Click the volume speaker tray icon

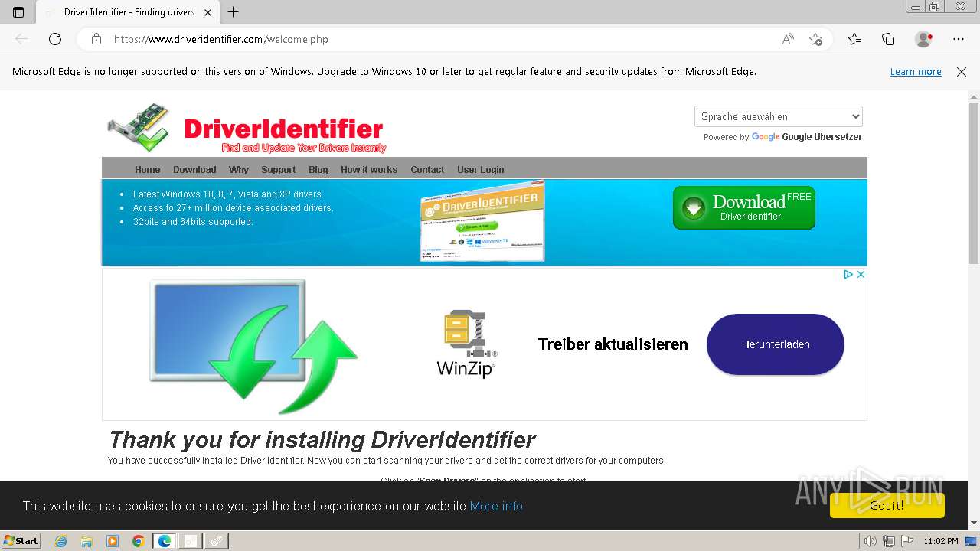[x=870, y=541]
